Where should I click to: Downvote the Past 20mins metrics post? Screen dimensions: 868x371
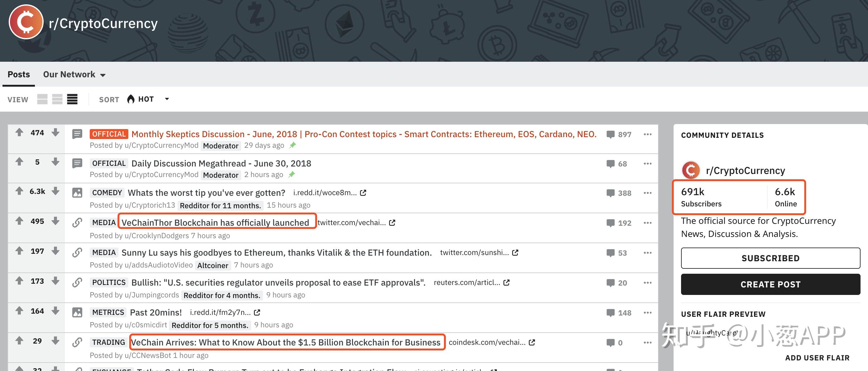point(55,311)
